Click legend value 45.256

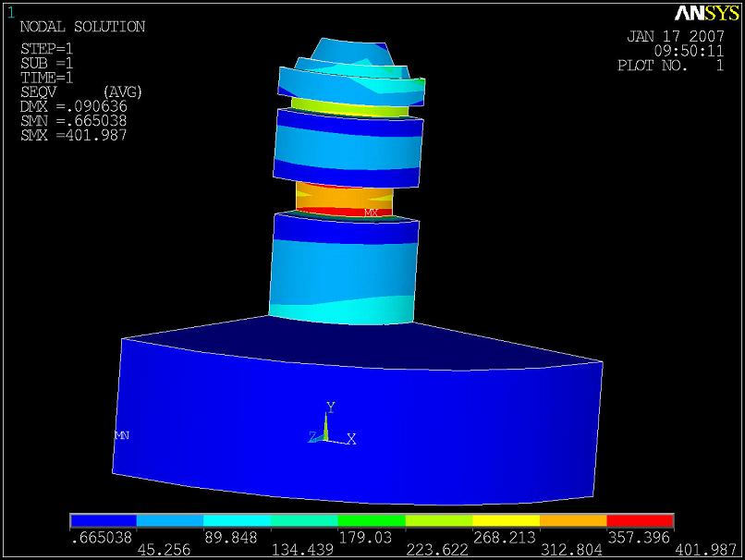pos(164,550)
